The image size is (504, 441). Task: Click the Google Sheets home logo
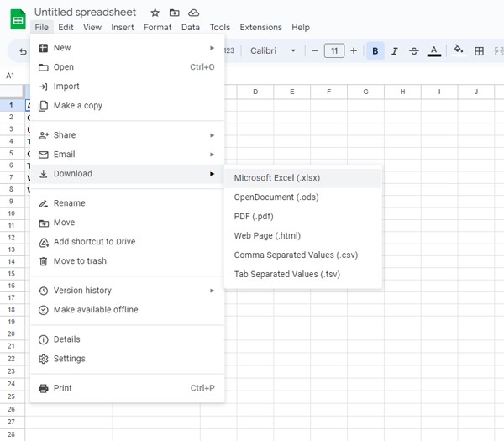pyautogui.click(x=18, y=19)
